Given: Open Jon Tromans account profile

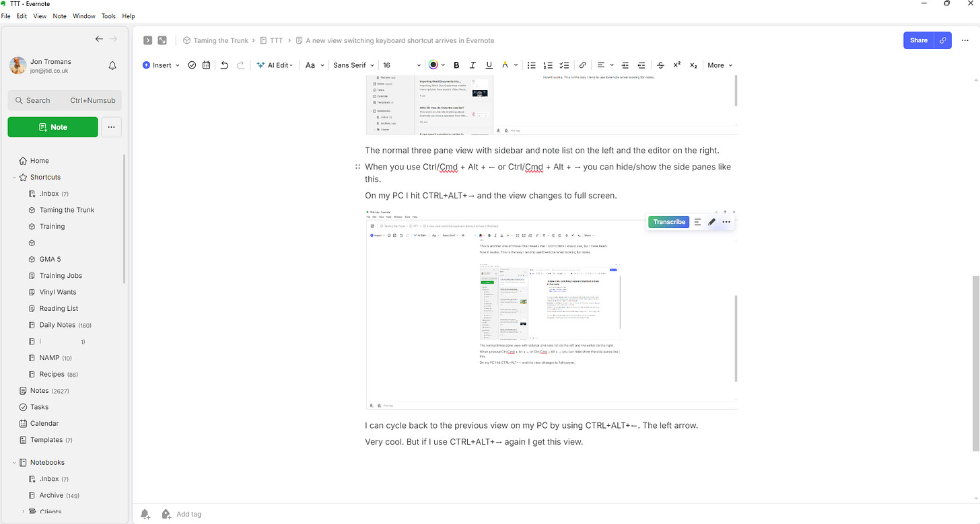Looking at the screenshot, I should (50, 66).
